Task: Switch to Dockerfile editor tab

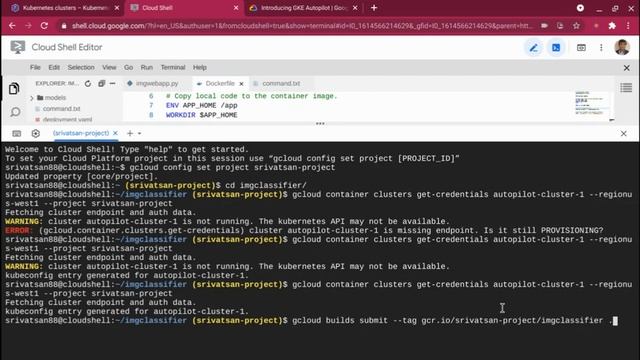Action: (x=220, y=83)
